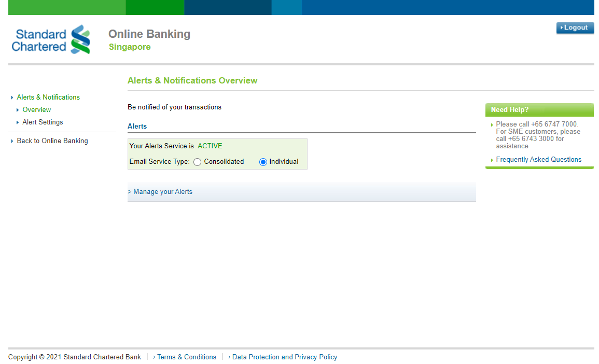Return via Back to Online Banking
The width and height of the screenshot is (599, 364).
tap(52, 141)
